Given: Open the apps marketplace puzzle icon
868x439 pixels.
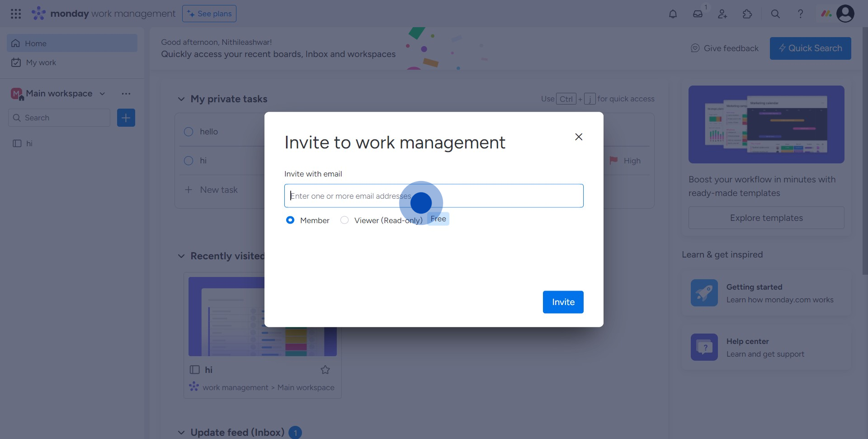Looking at the screenshot, I should point(747,14).
